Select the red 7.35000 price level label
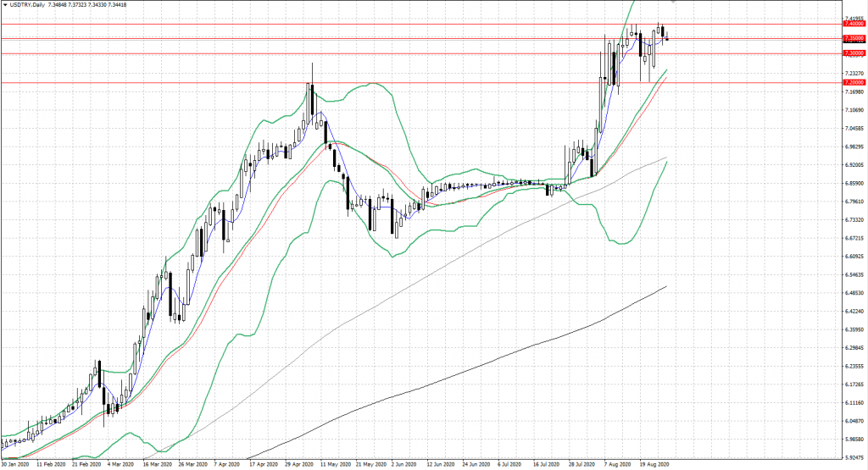The height and width of the screenshot is (470, 868). tap(854, 39)
